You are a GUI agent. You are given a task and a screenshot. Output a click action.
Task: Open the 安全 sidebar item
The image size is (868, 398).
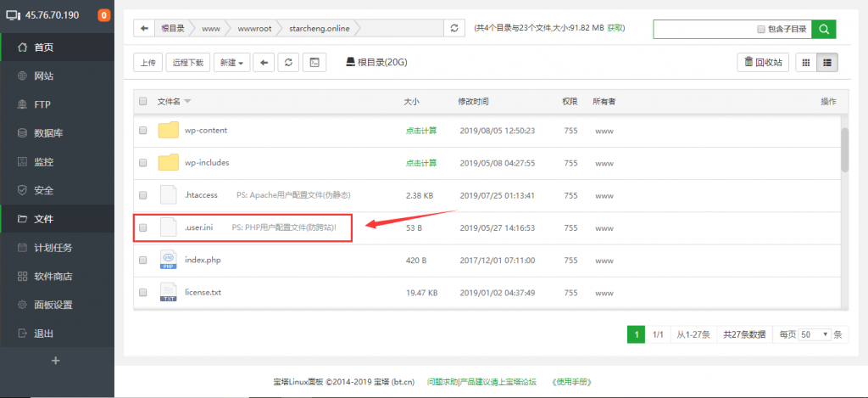tap(57, 191)
